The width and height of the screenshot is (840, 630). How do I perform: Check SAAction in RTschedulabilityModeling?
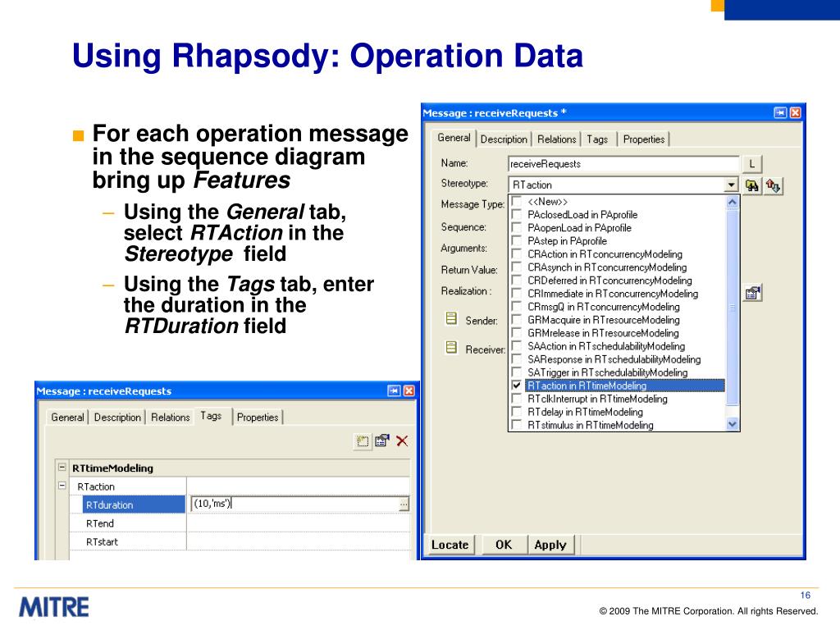point(517,346)
